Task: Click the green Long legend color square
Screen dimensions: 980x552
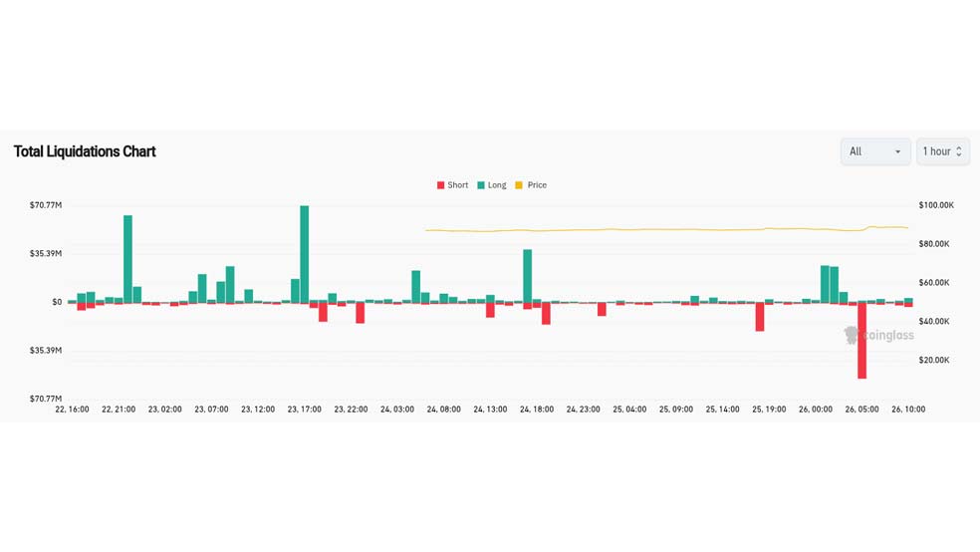Action: click(481, 185)
